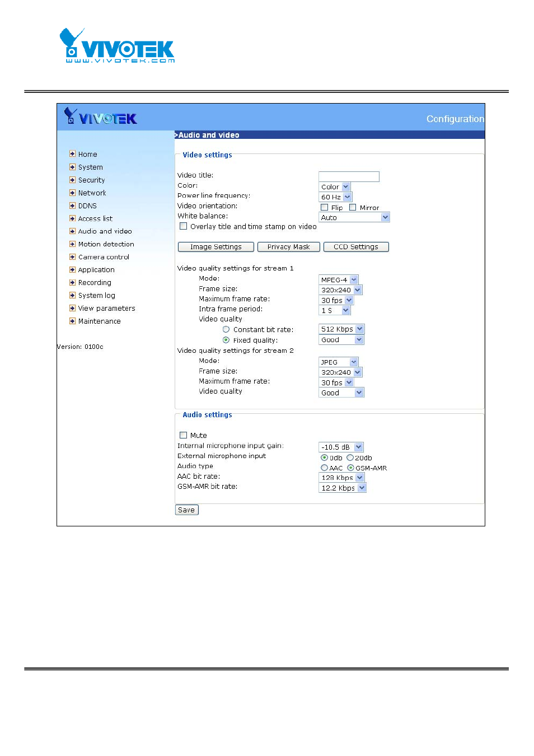This screenshot has width=534, height=756.
Task: Open stream 1 Maximum frame rate dropdown
Action: click(x=336, y=300)
